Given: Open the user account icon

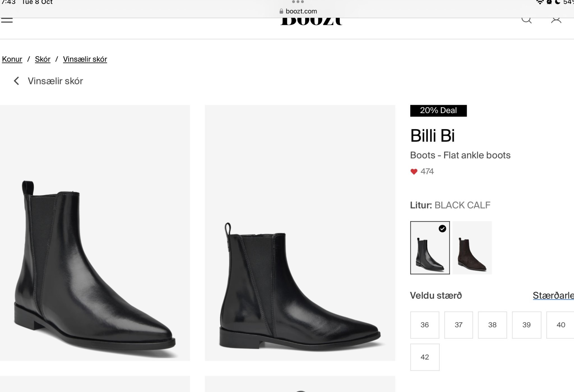Looking at the screenshot, I should coord(556,20).
